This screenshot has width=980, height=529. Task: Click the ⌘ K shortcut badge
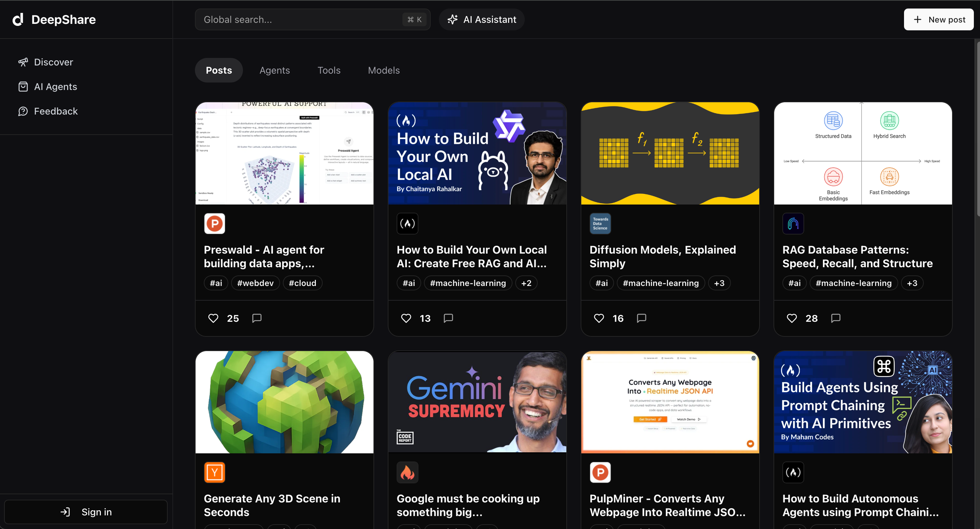(414, 19)
